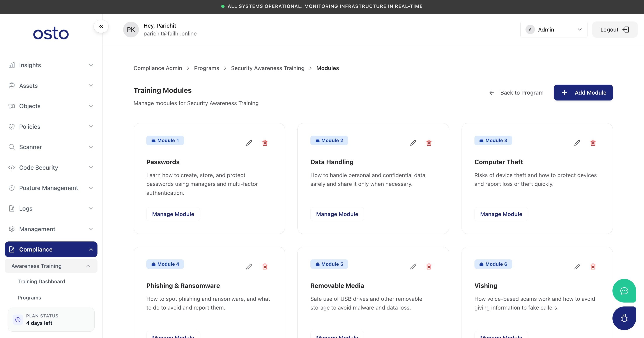This screenshot has width=644, height=338.
Task: Click the Plan Status 4 days left card
Action: pos(51,320)
